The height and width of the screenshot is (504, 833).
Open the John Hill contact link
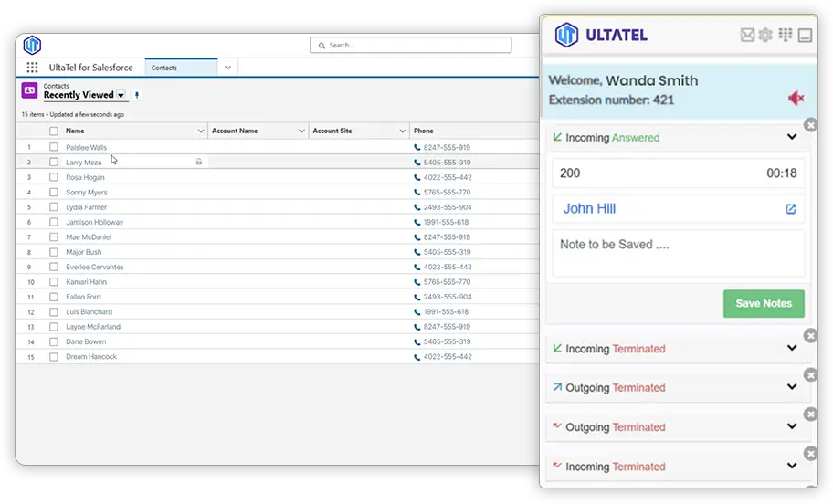[589, 209]
